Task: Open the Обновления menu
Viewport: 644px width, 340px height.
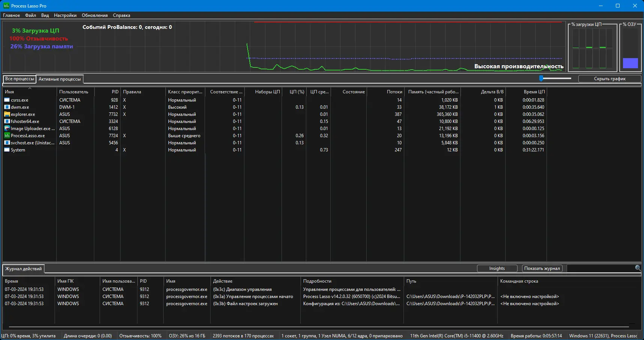Action: click(x=95, y=15)
